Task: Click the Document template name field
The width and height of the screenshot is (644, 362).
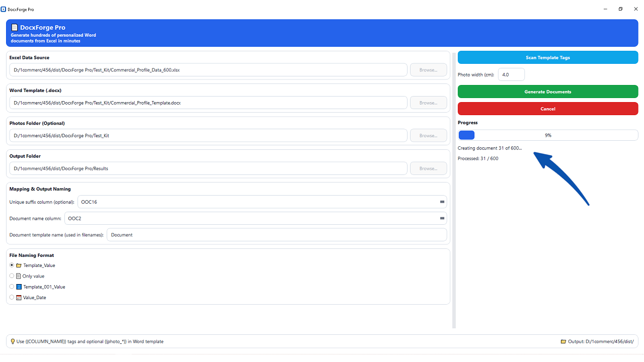Action: coord(277,235)
